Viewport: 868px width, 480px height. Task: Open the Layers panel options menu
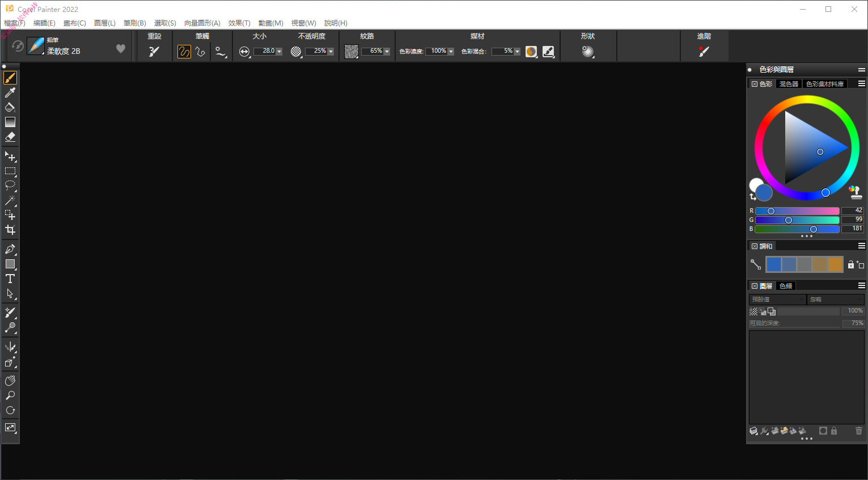tap(862, 285)
